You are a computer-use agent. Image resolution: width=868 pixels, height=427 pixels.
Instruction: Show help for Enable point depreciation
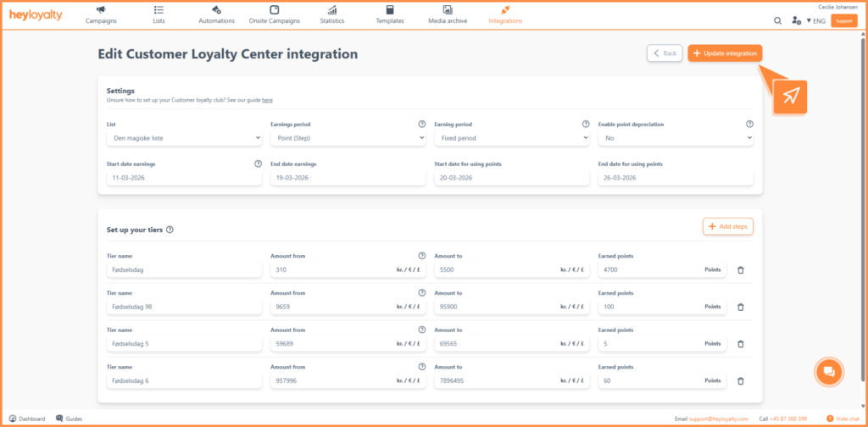(749, 124)
